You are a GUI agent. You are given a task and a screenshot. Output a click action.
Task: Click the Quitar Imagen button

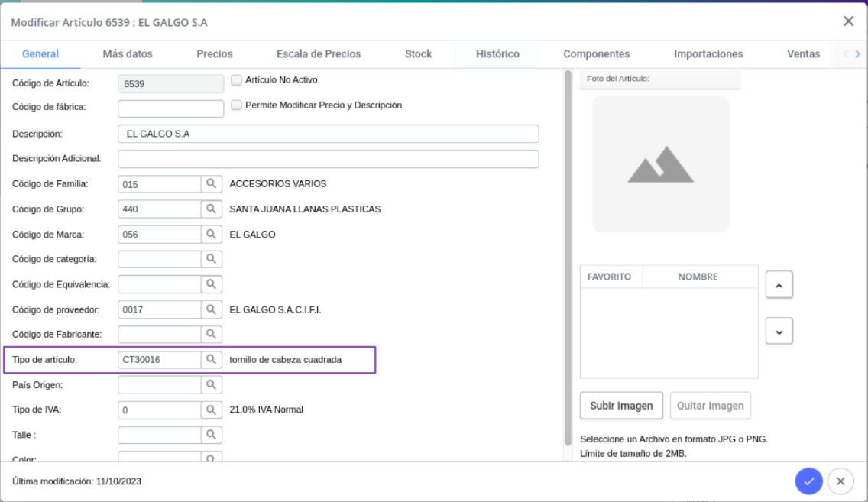point(711,406)
